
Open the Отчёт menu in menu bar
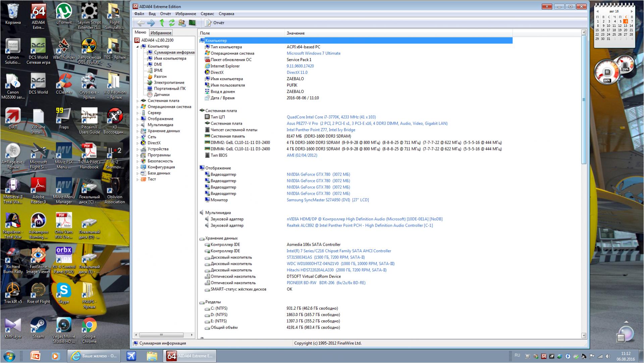tap(165, 14)
